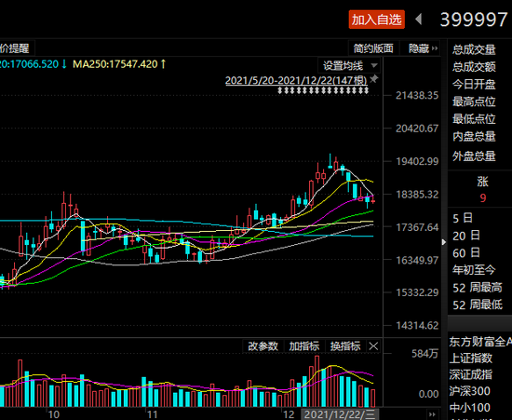Image resolution: width=512 pixels, height=420 pixels.
Task: Go to previous stock with left arrow
Action: (x=419, y=19)
